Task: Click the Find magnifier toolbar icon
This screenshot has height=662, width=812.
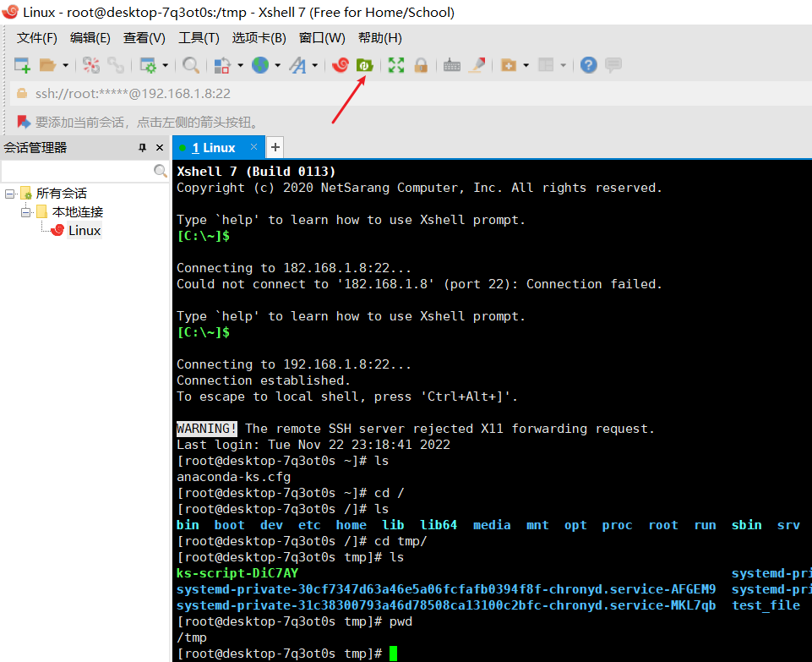Action: click(191, 65)
